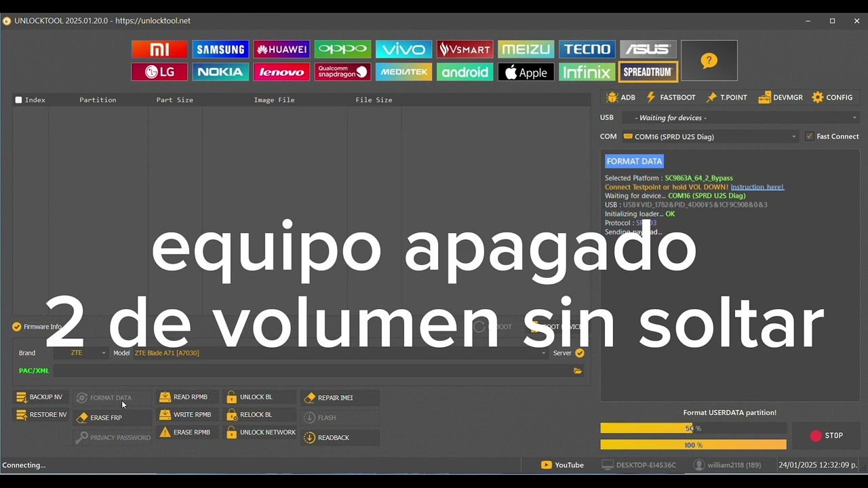Image resolution: width=868 pixels, height=488 pixels.
Task: Select the Samsung brand tile
Action: point(220,49)
